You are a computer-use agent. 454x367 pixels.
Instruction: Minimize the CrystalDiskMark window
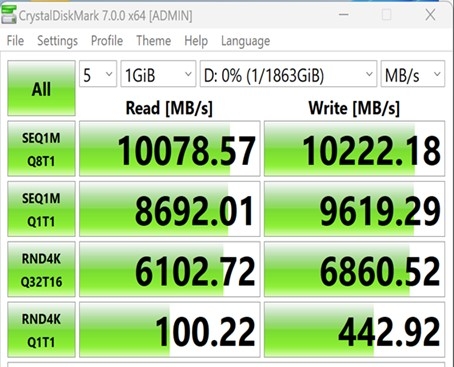pyautogui.click(x=344, y=15)
